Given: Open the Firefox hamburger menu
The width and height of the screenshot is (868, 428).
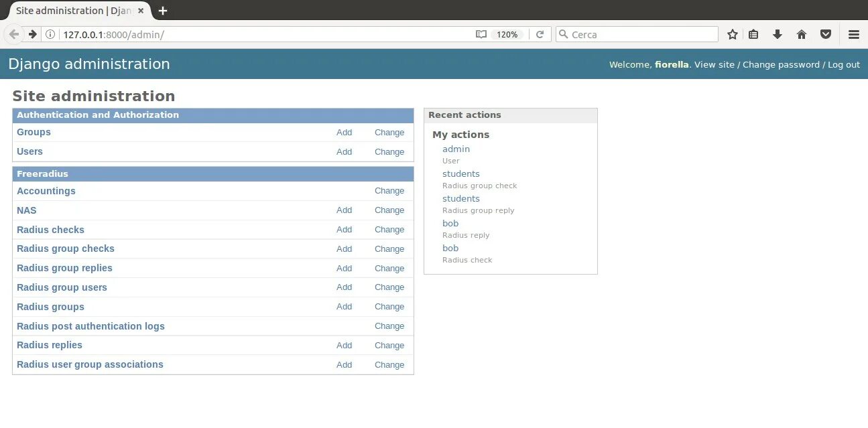Looking at the screenshot, I should (853, 34).
